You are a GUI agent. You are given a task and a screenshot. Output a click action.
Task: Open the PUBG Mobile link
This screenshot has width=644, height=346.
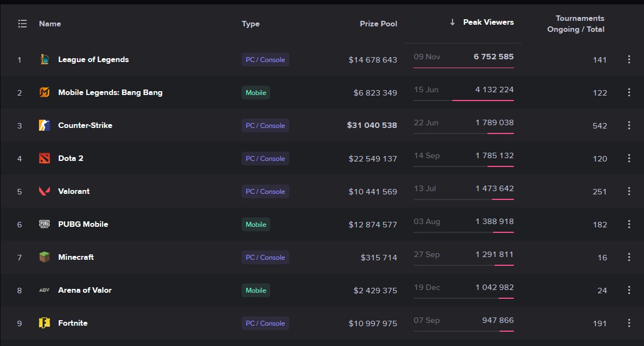83,224
